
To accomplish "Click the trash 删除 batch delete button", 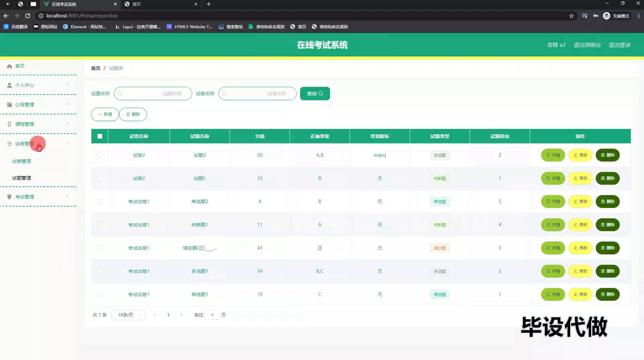I will click(133, 115).
